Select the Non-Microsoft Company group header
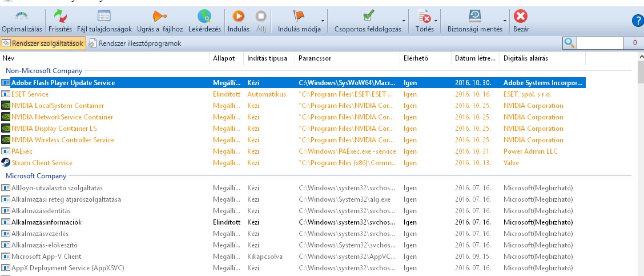 pyautogui.click(x=44, y=71)
